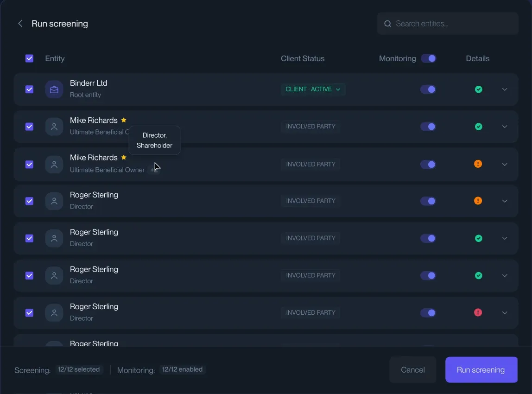This screenshot has width=532, height=394.
Task: Click the green check status for Binderr Ltd
Action: pyautogui.click(x=478, y=89)
